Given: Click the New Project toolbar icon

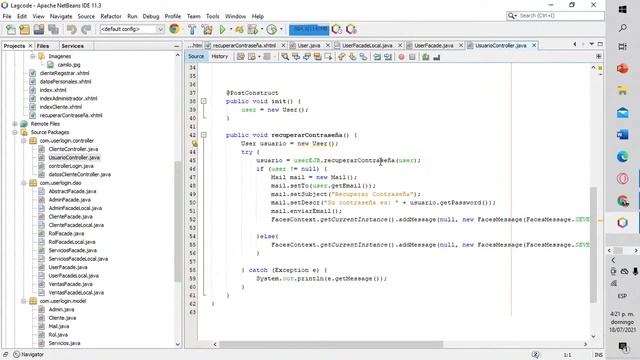Looking at the screenshot, I should (x=24, y=29).
